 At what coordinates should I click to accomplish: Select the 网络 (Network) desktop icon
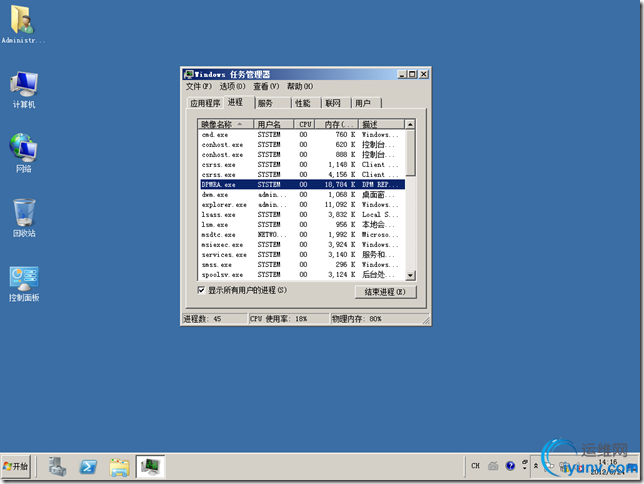[x=23, y=152]
